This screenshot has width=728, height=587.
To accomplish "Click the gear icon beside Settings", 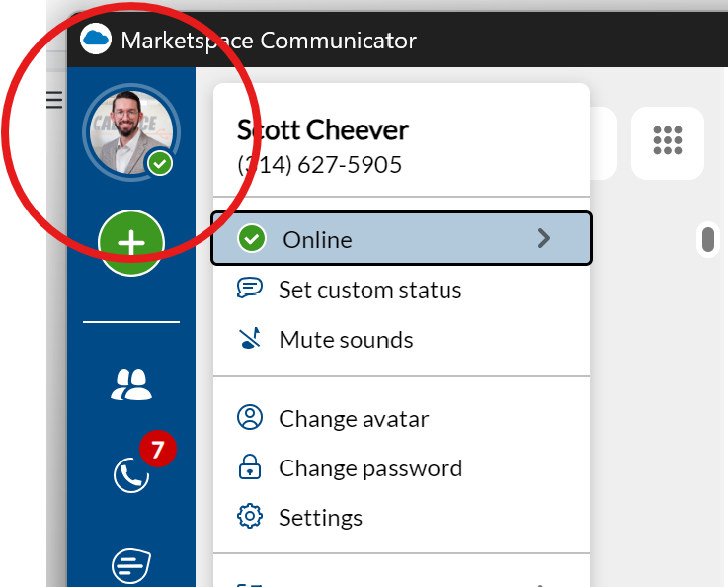I will pyautogui.click(x=250, y=516).
